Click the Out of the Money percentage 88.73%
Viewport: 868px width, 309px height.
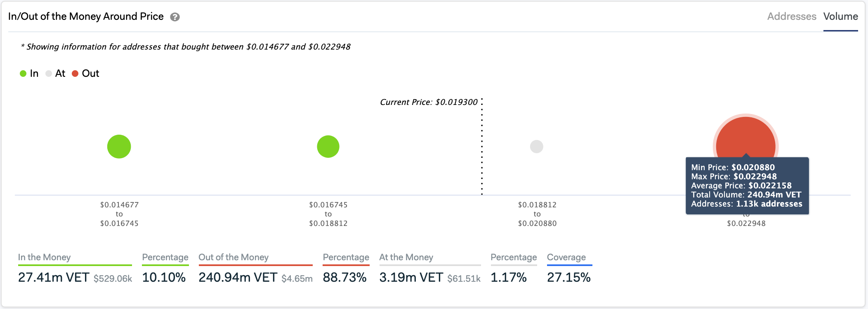345,278
